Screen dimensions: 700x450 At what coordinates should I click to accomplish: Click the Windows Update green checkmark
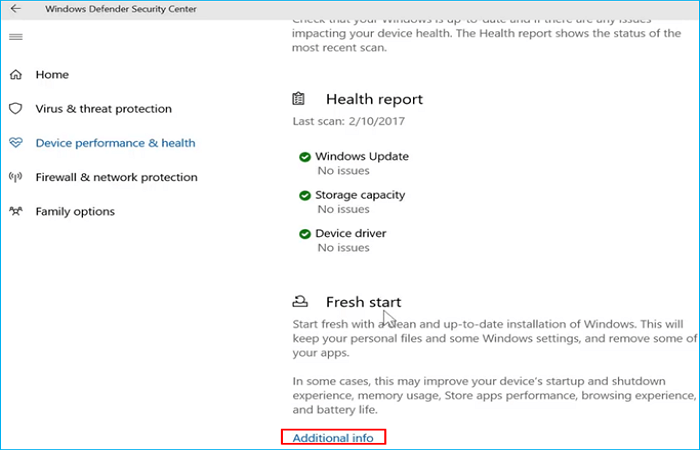(x=304, y=157)
